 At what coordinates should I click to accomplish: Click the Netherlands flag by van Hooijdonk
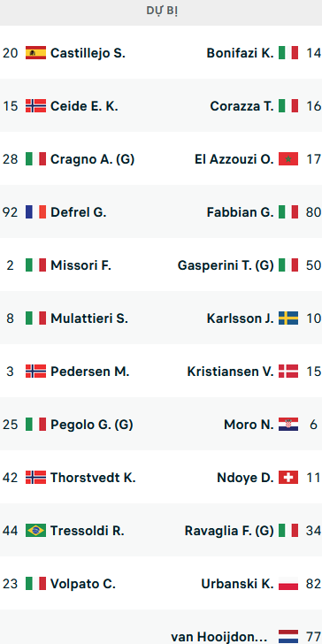click(x=288, y=637)
